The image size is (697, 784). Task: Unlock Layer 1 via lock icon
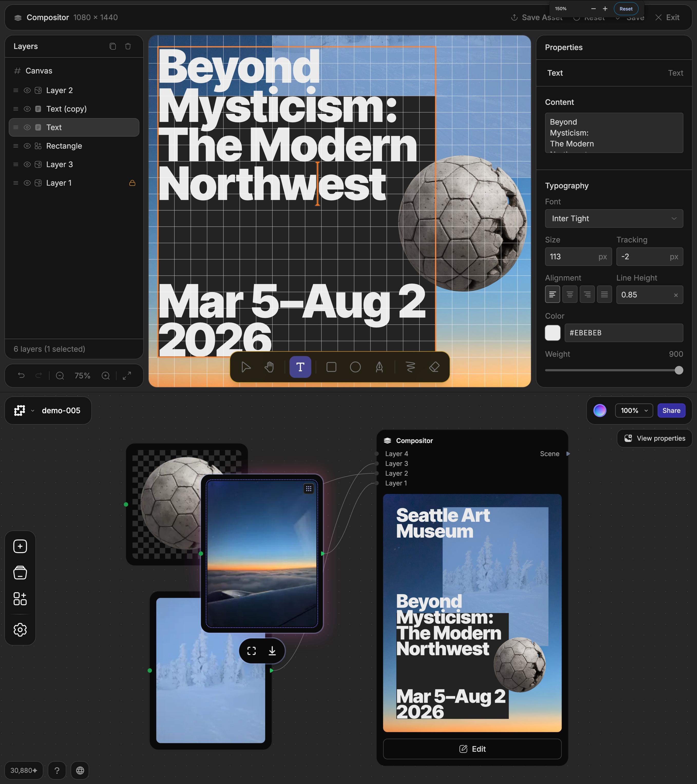[x=132, y=183]
